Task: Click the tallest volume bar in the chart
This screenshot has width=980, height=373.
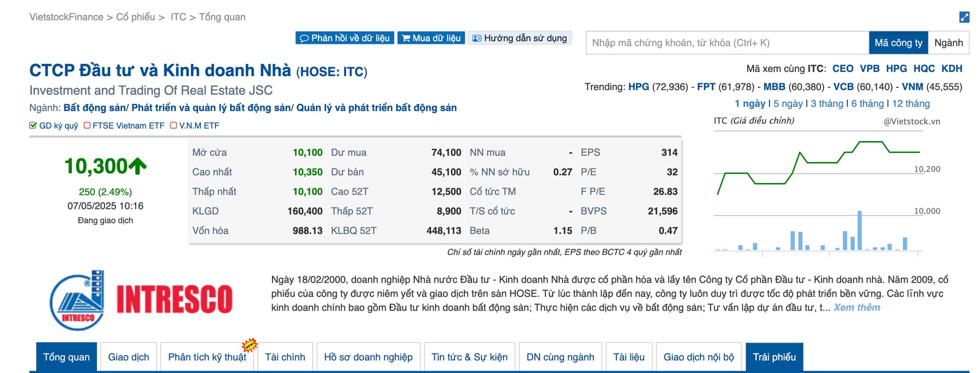Action: click(x=860, y=230)
